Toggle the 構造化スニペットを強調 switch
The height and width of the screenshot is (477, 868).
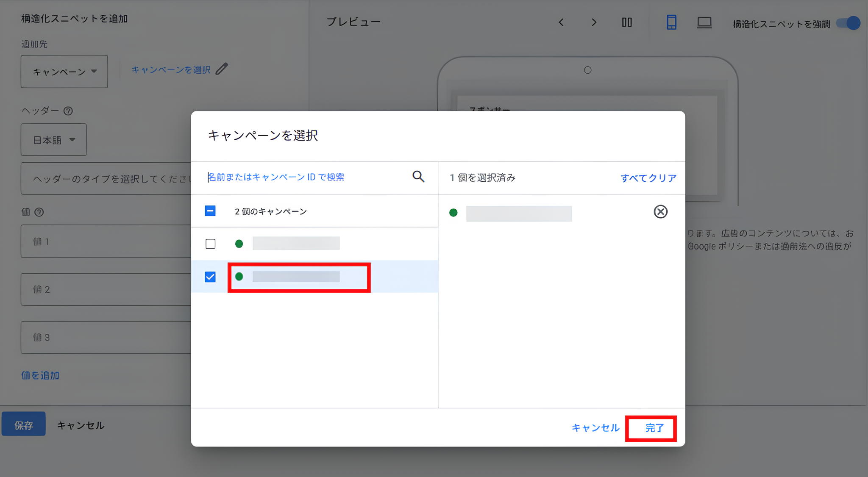tap(849, 24)
